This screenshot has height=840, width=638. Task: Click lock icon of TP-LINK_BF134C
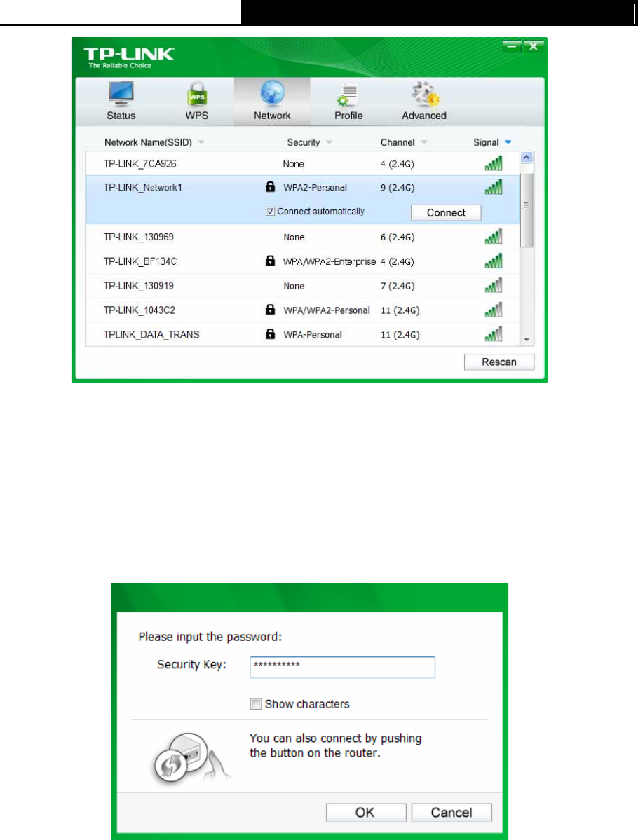click(x=270, y=261)
